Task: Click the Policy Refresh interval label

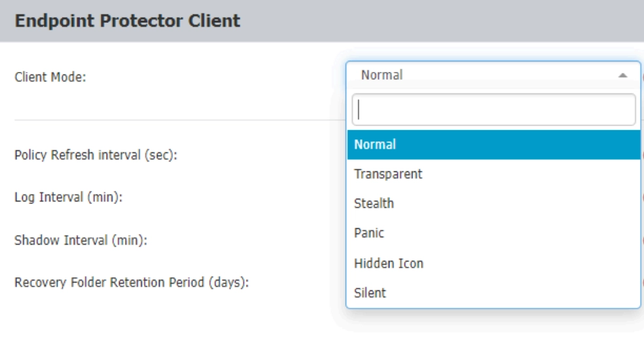Action: [96, 155]
